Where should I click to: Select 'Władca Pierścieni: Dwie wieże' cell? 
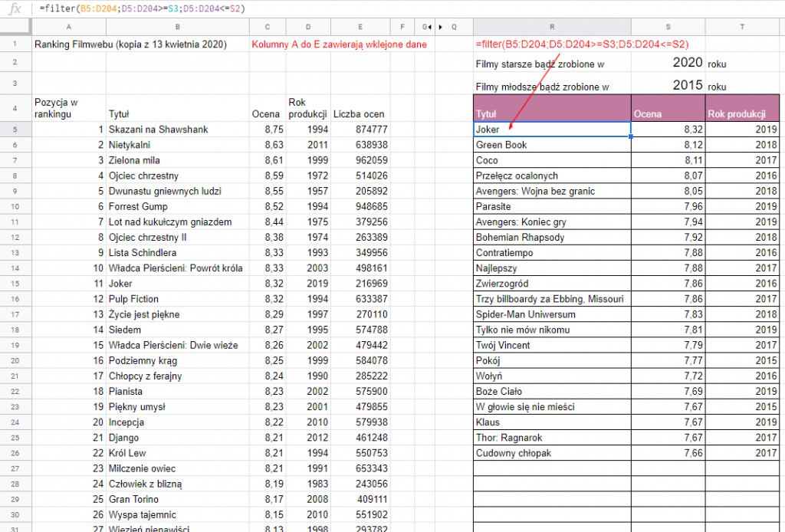point(178,345)
